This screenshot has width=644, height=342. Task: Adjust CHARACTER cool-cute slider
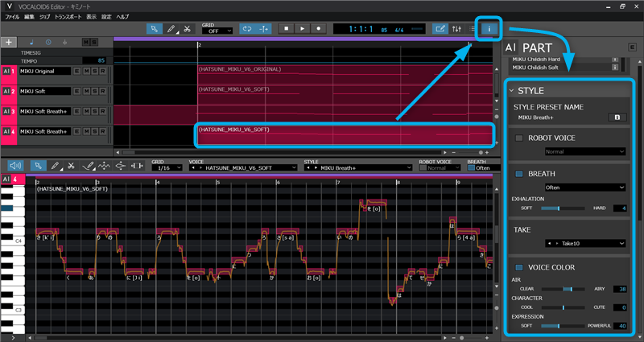point(563,307)
